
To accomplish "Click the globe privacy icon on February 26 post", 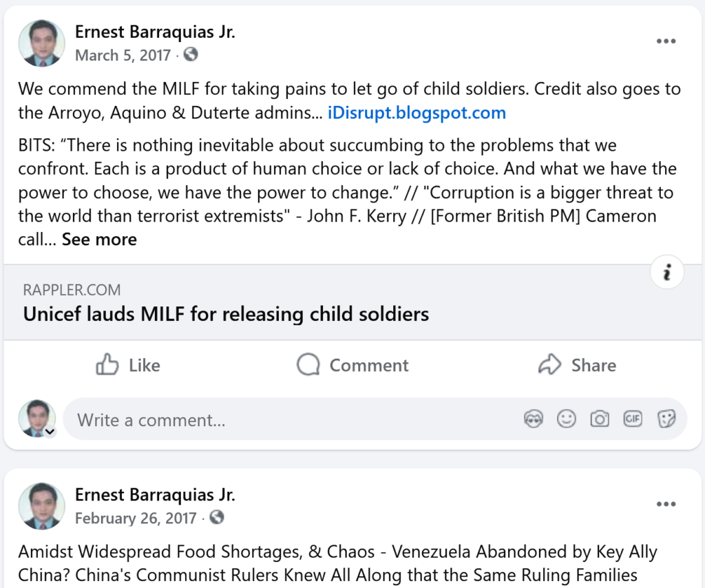I will 217,517.
